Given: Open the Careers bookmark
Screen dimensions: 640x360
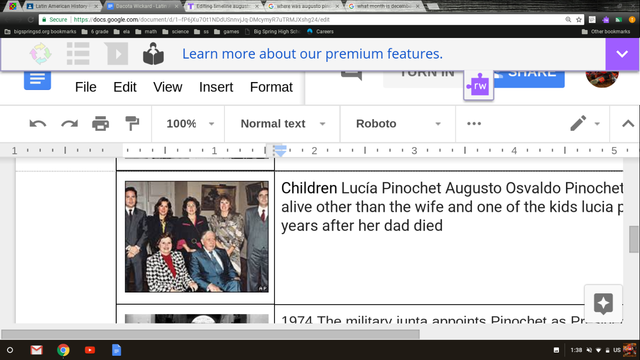Looking at the screenshot, I should pos(320,31).
